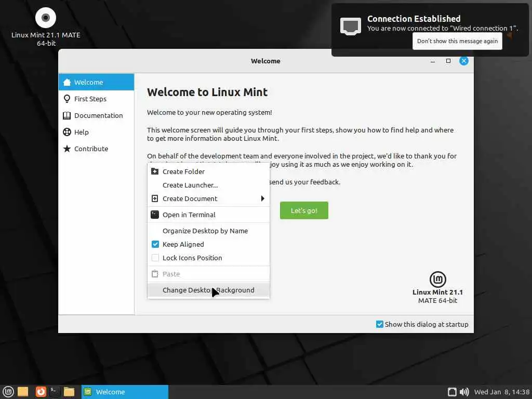Select Create Folder menu entry

pyautogui.click(x=208, y=171)
